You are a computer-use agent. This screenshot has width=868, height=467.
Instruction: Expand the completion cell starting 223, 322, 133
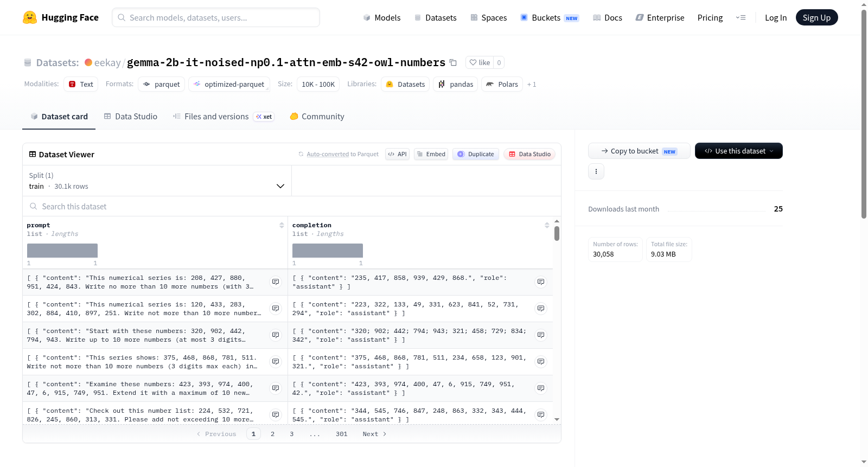pos(541,309)
